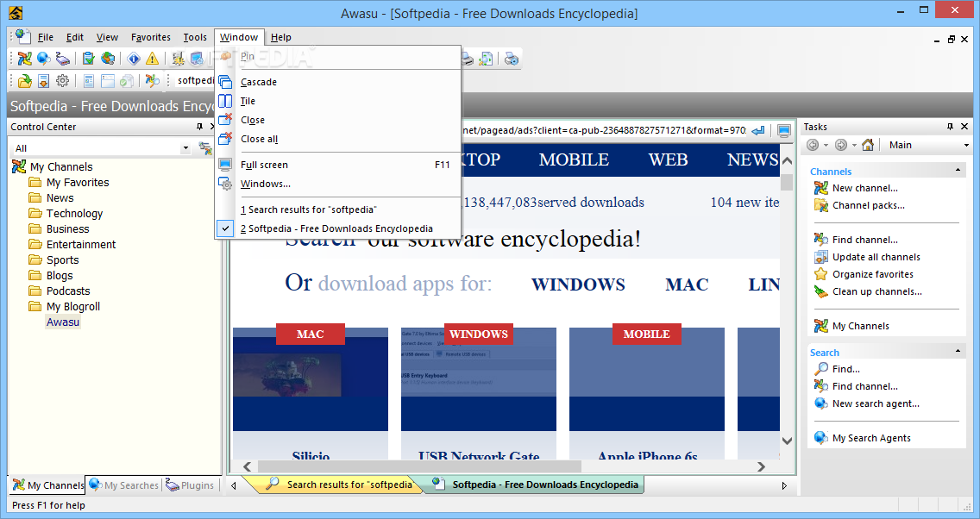Screen dimensions: 980x519
Task: Click Update all channels link
Action: point(876,257)
